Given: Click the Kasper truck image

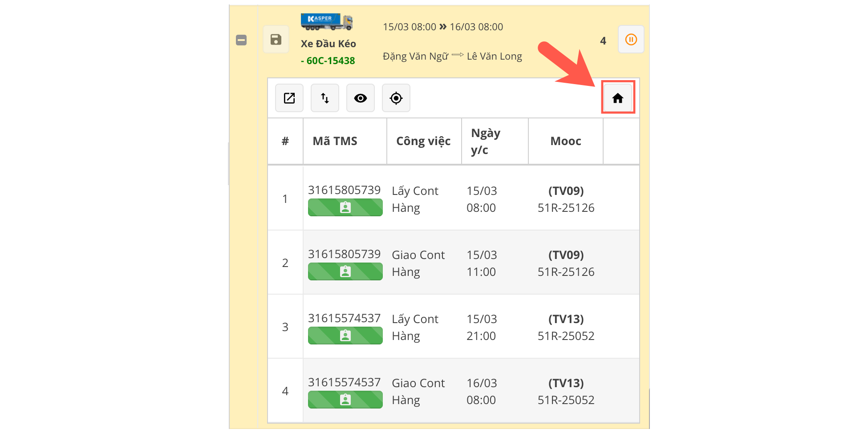Looking at the screenshot, I should 327,21.
